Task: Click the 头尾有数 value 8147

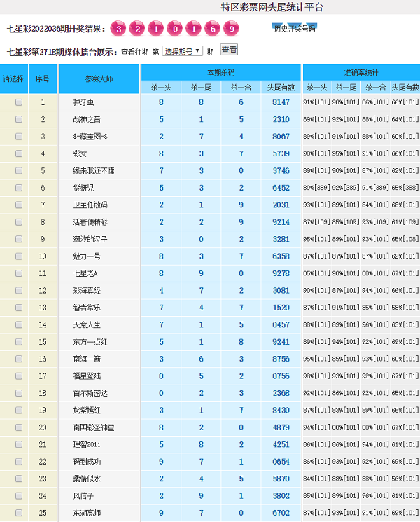Action: pyautogui.click(x=281, y=102)
